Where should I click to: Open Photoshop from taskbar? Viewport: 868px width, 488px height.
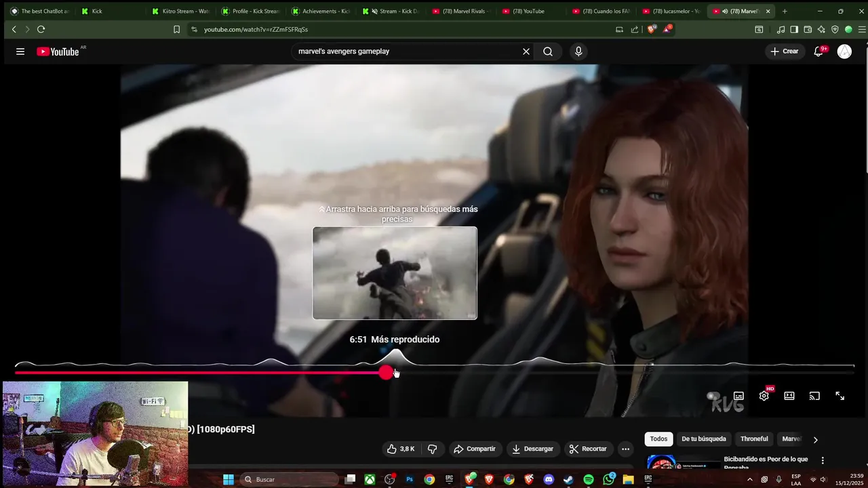410,479
